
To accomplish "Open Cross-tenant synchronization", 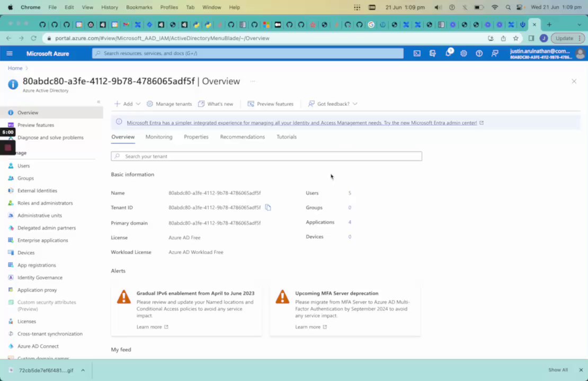I will pyautogui.click(x=50, y=333).
